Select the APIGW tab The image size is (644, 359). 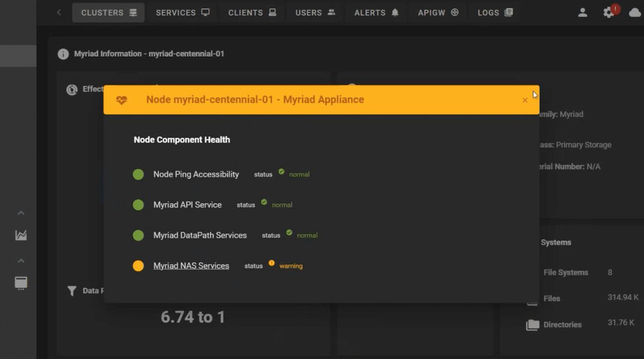(x=438, y=13)
